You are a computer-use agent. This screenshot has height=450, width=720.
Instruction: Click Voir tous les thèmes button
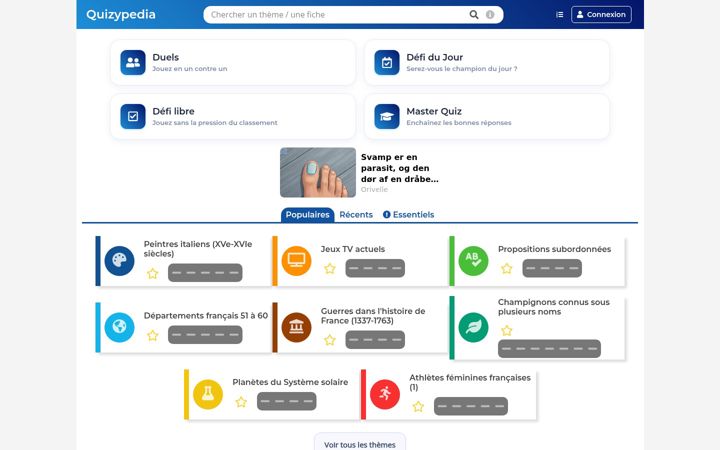360,444
